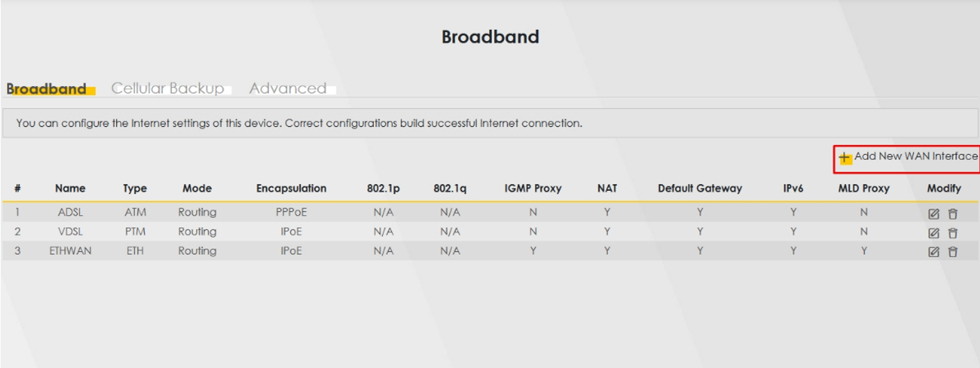Click the MLD Proxy column header

863,188
